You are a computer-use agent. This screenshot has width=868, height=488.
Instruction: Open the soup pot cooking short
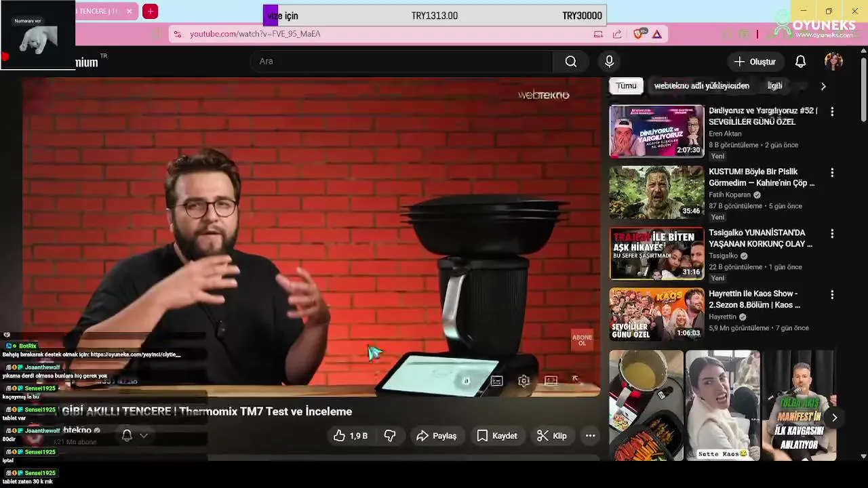[x=646, y=405]
